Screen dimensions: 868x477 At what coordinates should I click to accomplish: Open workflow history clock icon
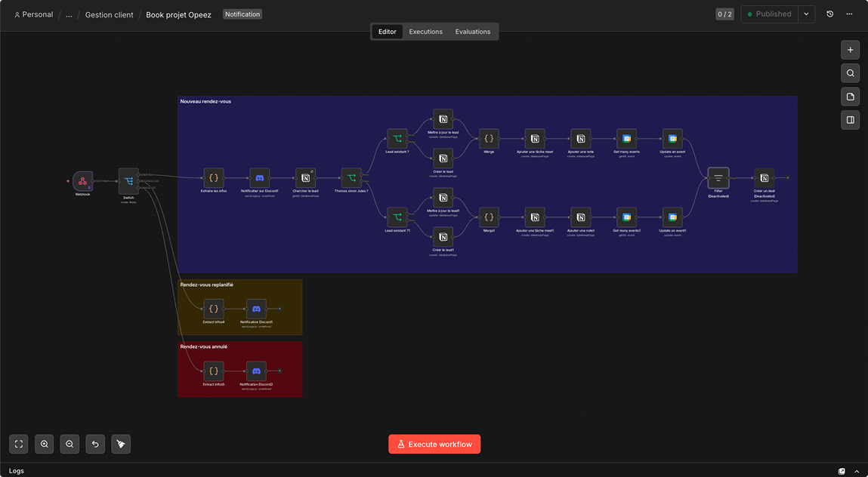pyautogui.click(x=829, y=14)
